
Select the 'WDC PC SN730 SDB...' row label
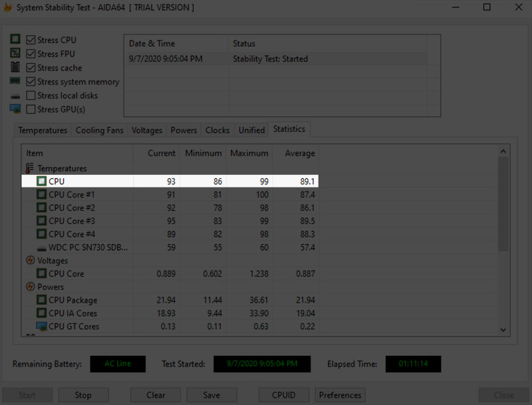[x=88, y=247]
